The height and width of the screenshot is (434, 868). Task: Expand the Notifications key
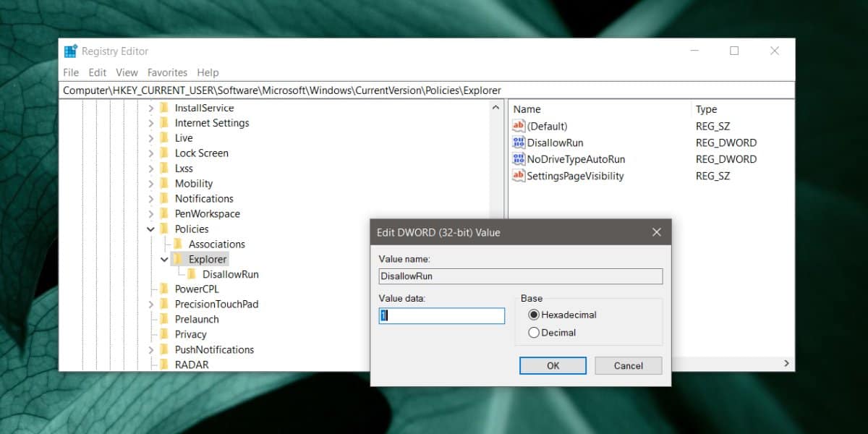[151, 199]
